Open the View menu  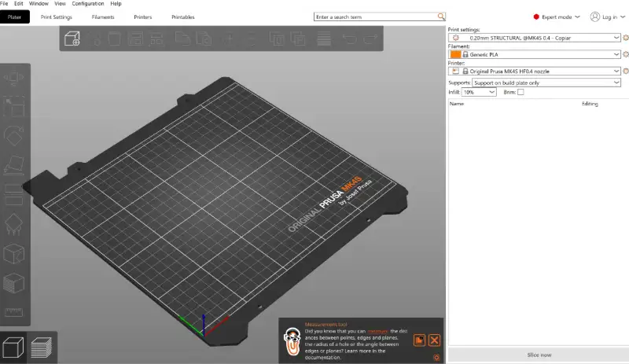[60, 4]
